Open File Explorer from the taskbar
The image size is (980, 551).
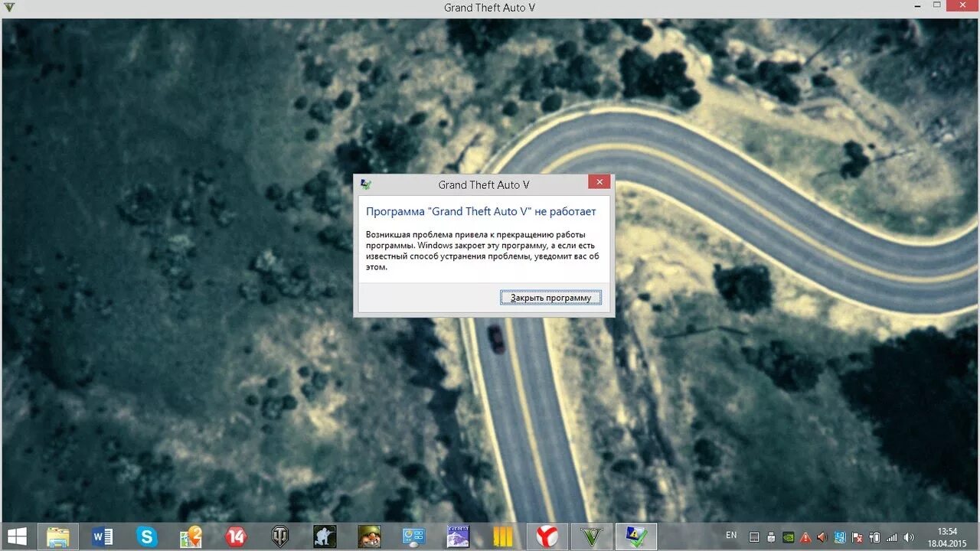(58, 537)
